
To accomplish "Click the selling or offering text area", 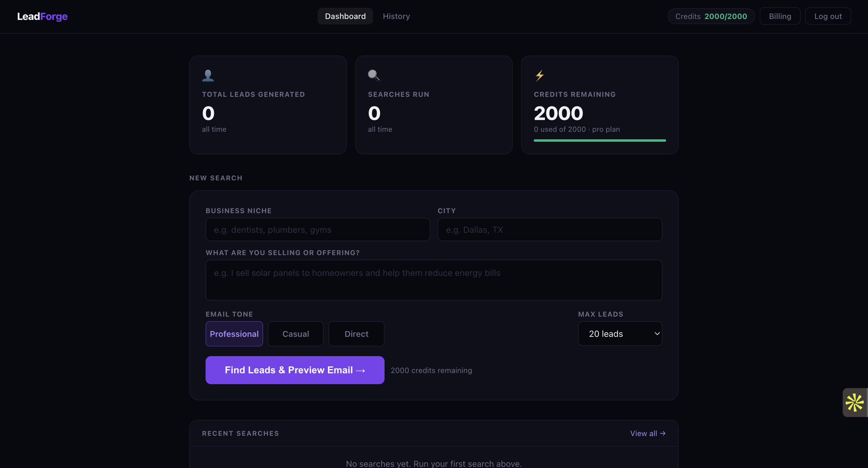I will [434, 280].
